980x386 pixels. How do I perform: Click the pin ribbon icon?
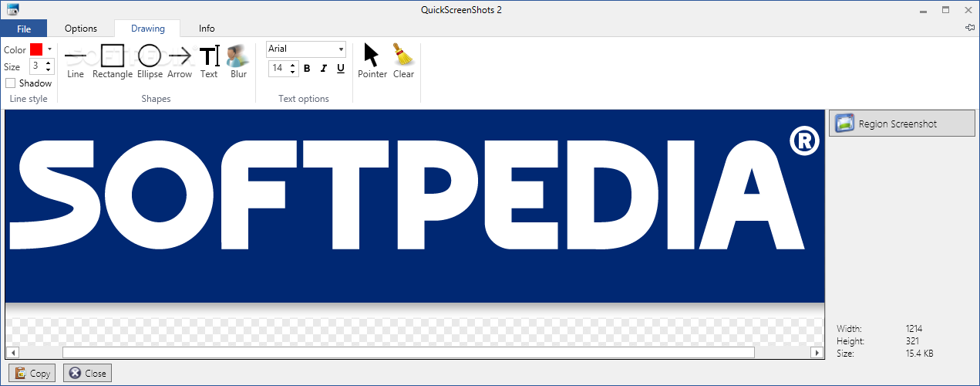[970, 28]
